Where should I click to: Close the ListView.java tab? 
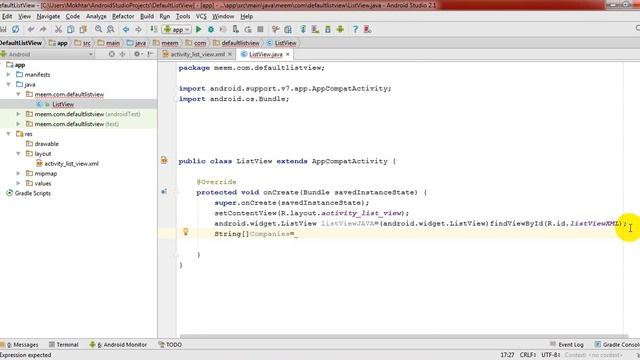pos(288,54)
